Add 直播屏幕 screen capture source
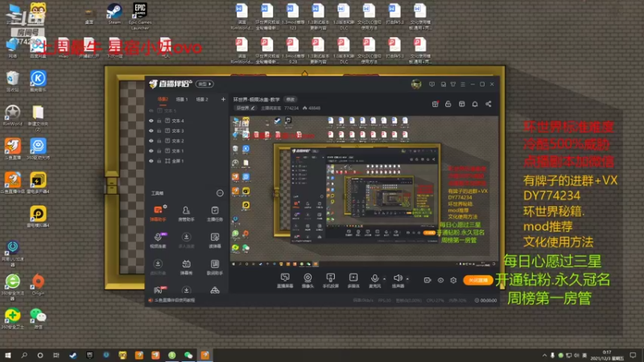Screen dimensions: 644x362 (x=285, y=280)
